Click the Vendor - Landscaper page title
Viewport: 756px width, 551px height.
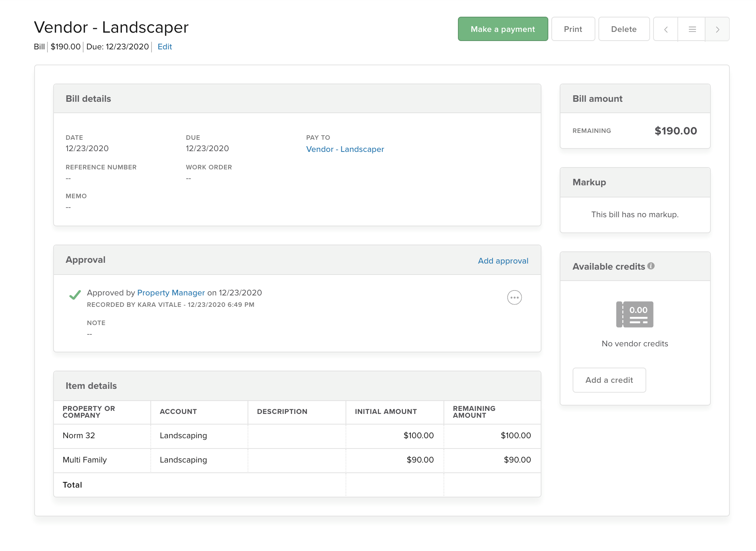[x=111, y=27]
